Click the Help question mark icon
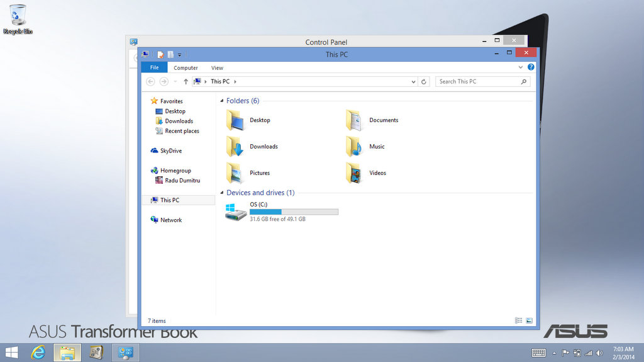Viewport: 644px width, 362px height. pos(531,67)
